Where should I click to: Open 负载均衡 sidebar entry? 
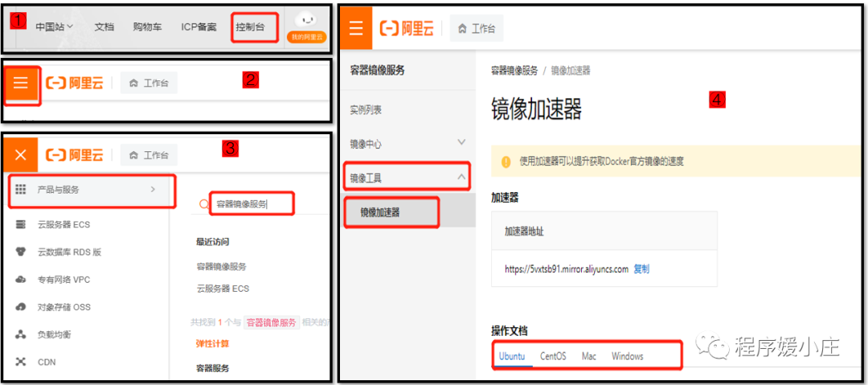tap(55, 334)
